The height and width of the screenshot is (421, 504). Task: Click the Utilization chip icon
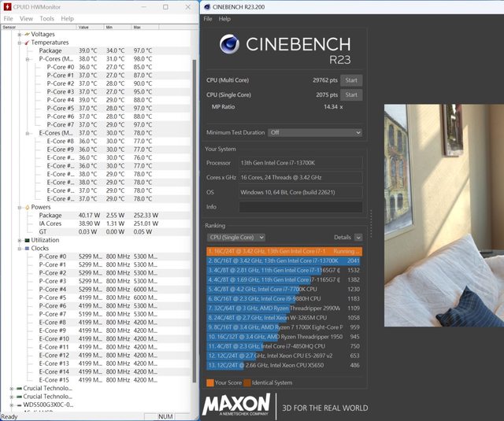26,240
